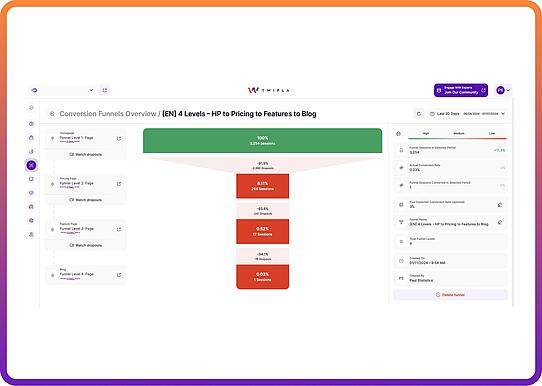Click the Total Funnel Levels entry

point(450,241)
